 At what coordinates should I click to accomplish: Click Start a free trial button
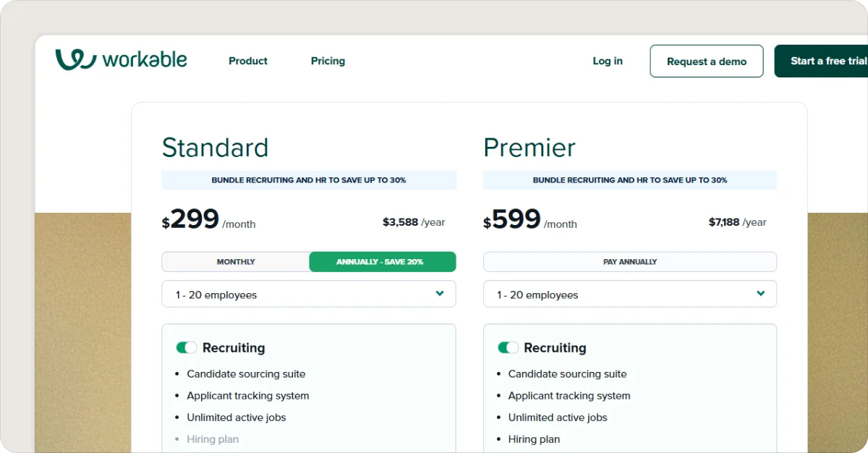(821, 62)
